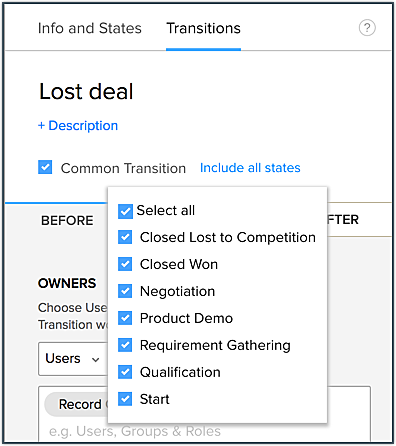Uncheck the Common Transition checkbox
The height and width of the screenshot is (446, 396).
click(x=45, y=167)
